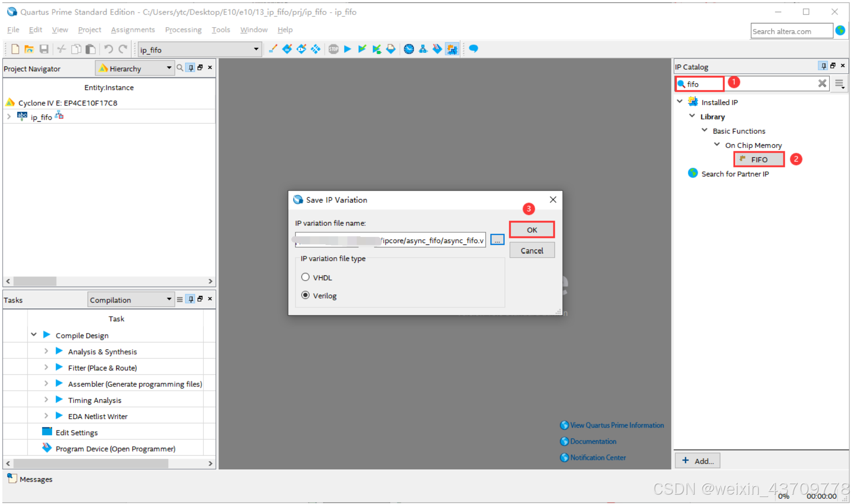Browse for IP variation file path
The width and height of the screenshot is (852, 504).
497,240
